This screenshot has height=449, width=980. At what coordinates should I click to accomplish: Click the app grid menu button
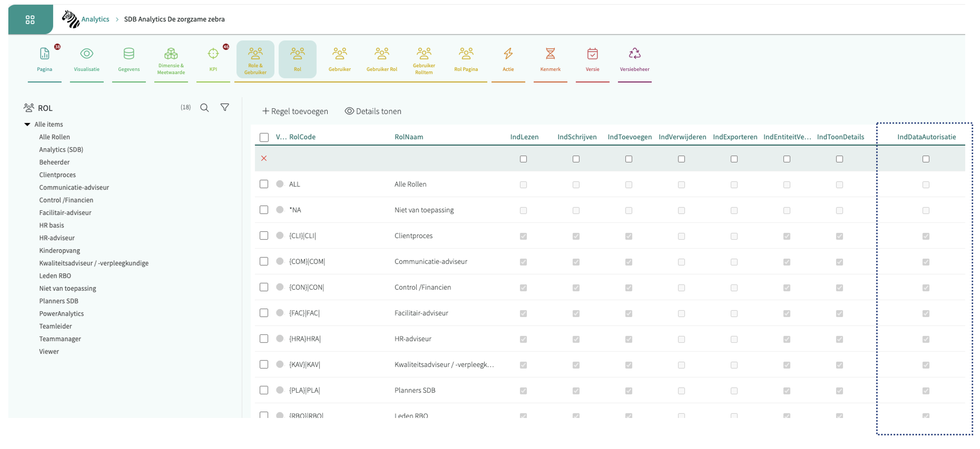pos(30,19)
